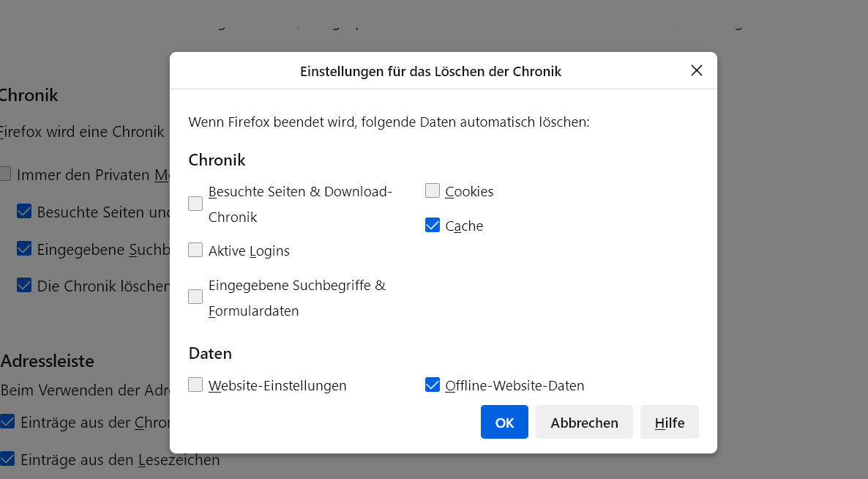The height and width of the screenshot is (479, 868).
Task: Toggle Die Chronik löschen checkbox
Action: (x=24, y=286)
